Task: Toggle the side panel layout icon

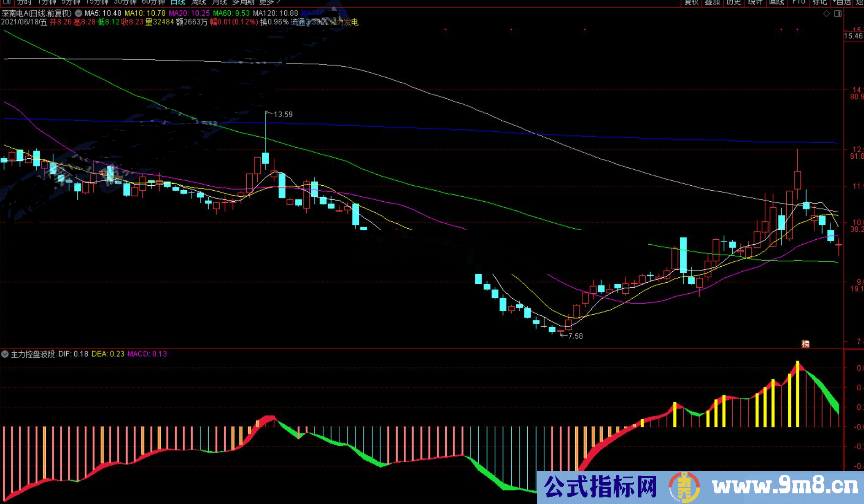Action: (838, 14)
